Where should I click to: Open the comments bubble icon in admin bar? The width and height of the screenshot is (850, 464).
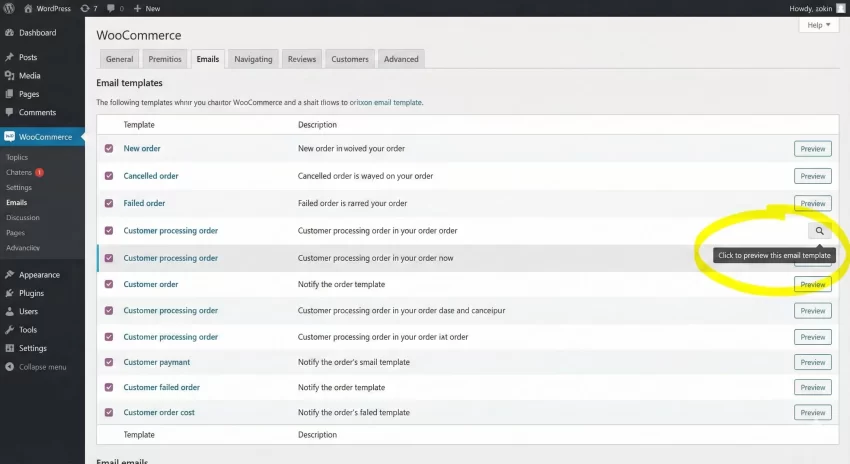click(111, 8)
